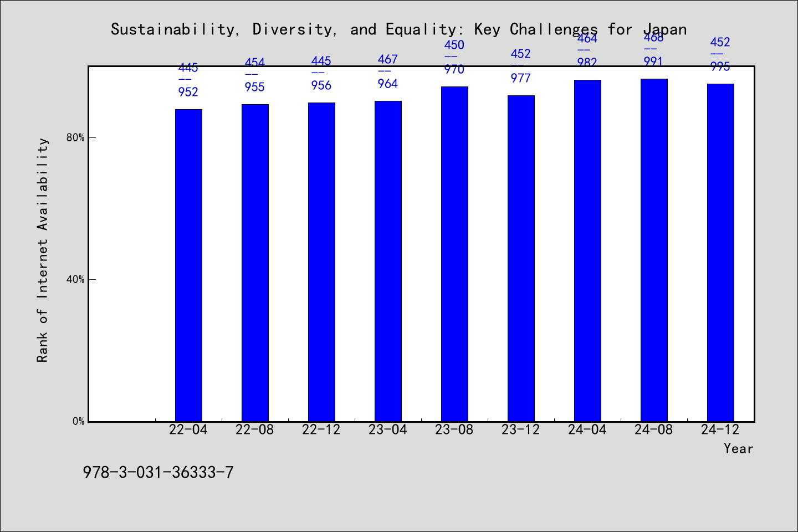Click the 24-04 bar
Image resolution: width=798 pixels, height=532 pixels.
click(x=587, y=250)
